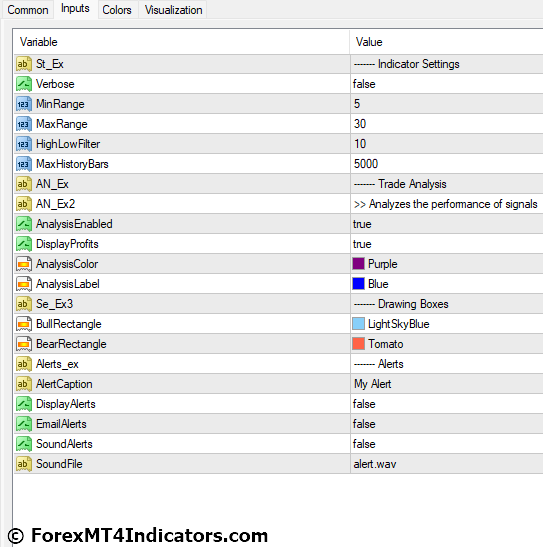Select the EmailAlerts false value

click(x=364, y=424)
